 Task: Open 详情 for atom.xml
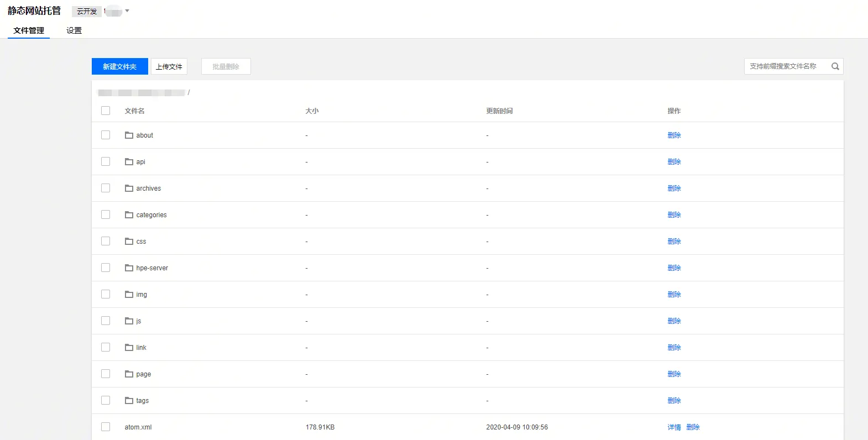tap(674, 427)
